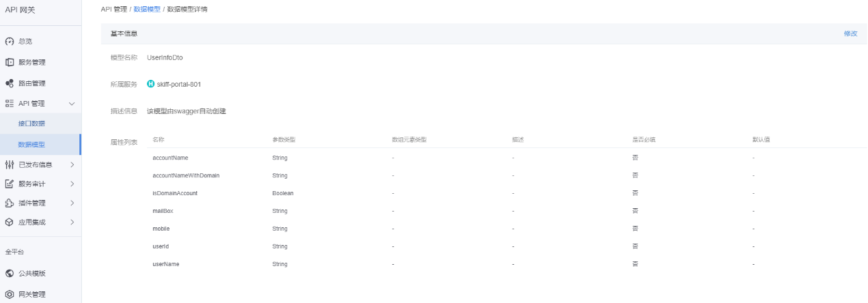868x303 pixels.
Task: Click the 服务审计 audit icon
Action: [x=10, y=184]
